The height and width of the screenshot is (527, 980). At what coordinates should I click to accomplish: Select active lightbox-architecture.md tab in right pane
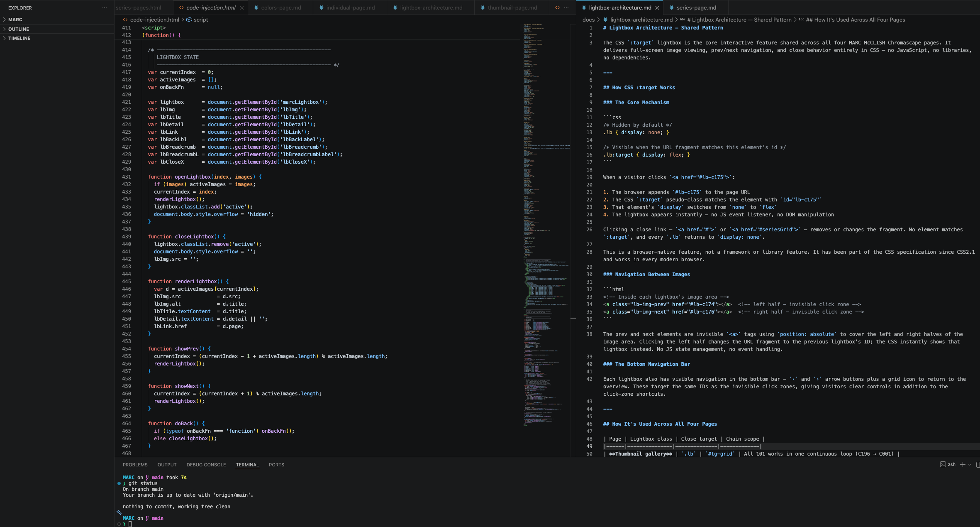(x=620, y=7)
